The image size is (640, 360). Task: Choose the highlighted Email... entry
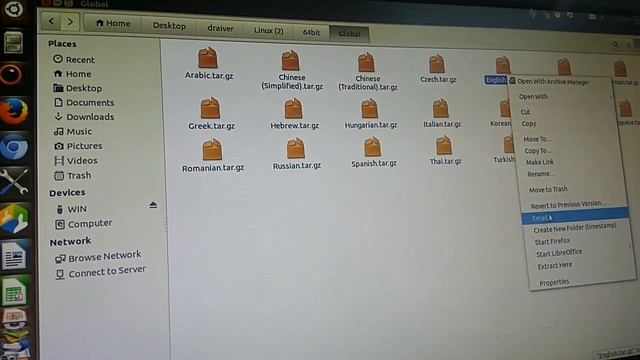tap(575, 216)
